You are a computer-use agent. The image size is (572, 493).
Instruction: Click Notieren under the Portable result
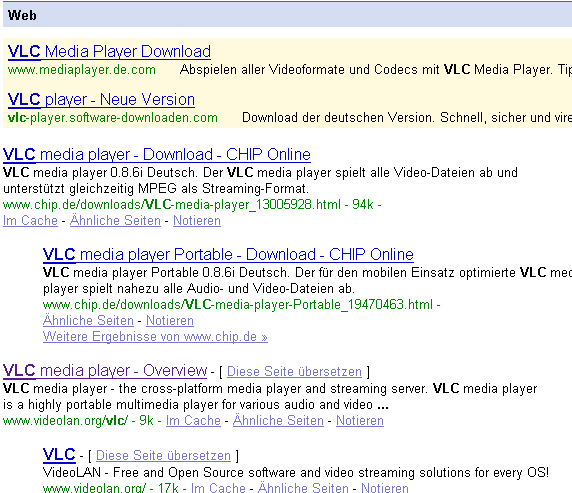click(170, 320)
